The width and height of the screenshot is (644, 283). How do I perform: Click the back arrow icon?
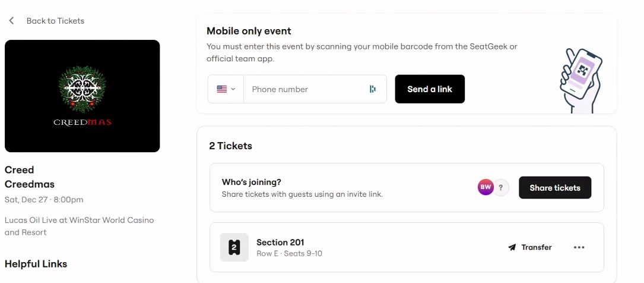pyautogui.click(x=11, y=21)
